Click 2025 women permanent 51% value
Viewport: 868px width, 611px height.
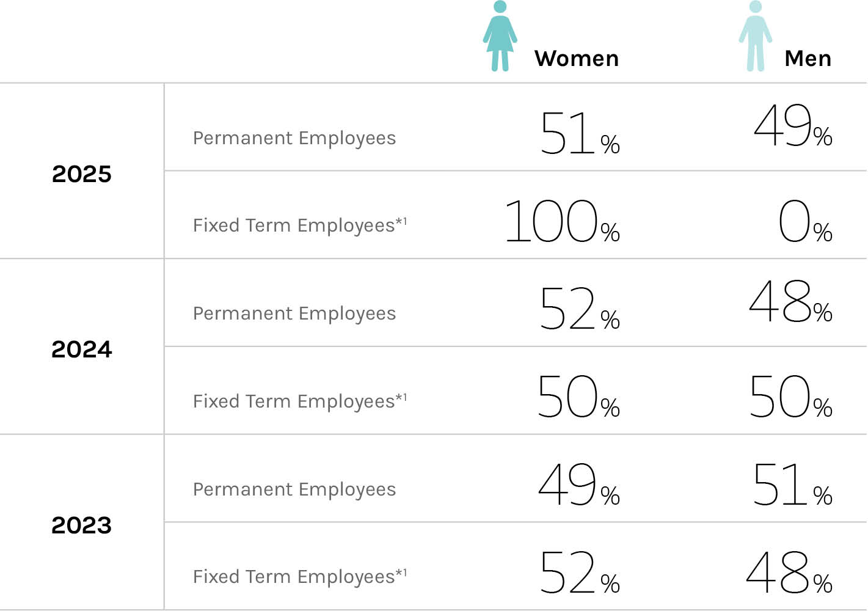[579, 133]
